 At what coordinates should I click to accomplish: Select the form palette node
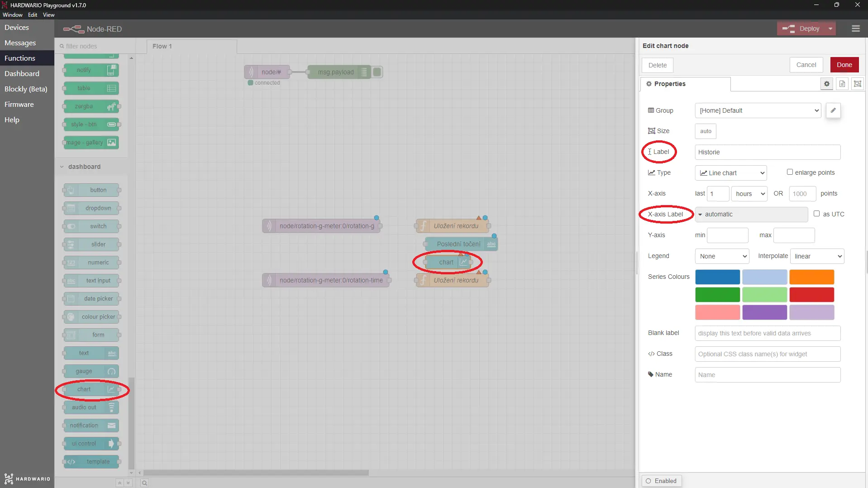point(91,335)
